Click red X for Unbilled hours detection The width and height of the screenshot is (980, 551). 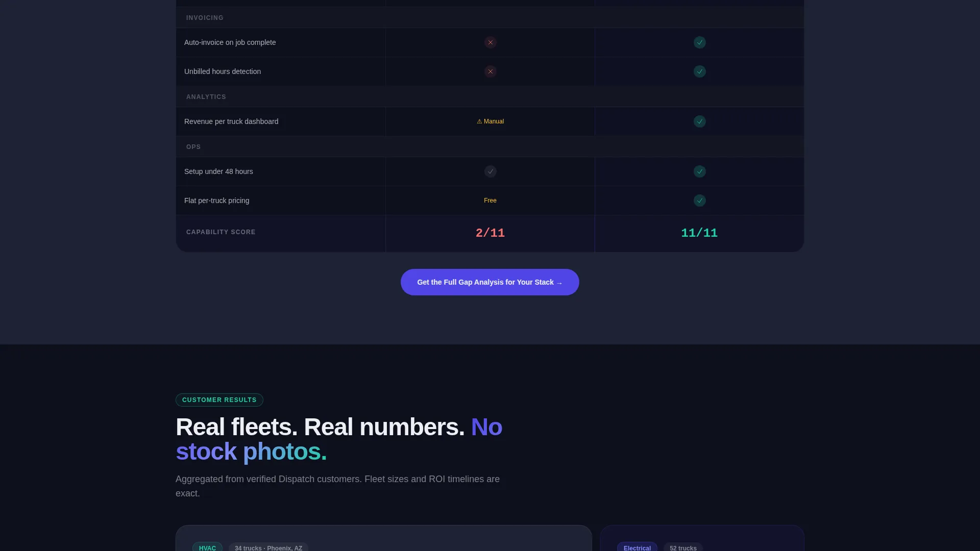point(490,71)
